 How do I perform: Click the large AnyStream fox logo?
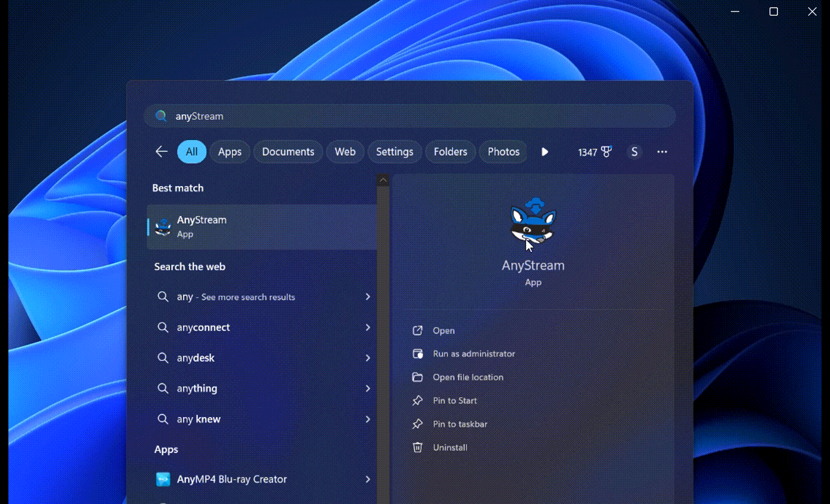click(533, 222)
